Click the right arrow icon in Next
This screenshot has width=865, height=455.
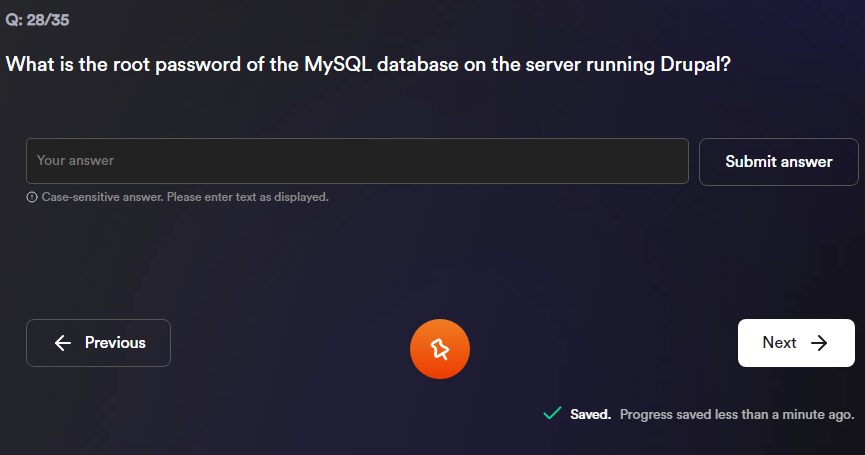[820, 343]
